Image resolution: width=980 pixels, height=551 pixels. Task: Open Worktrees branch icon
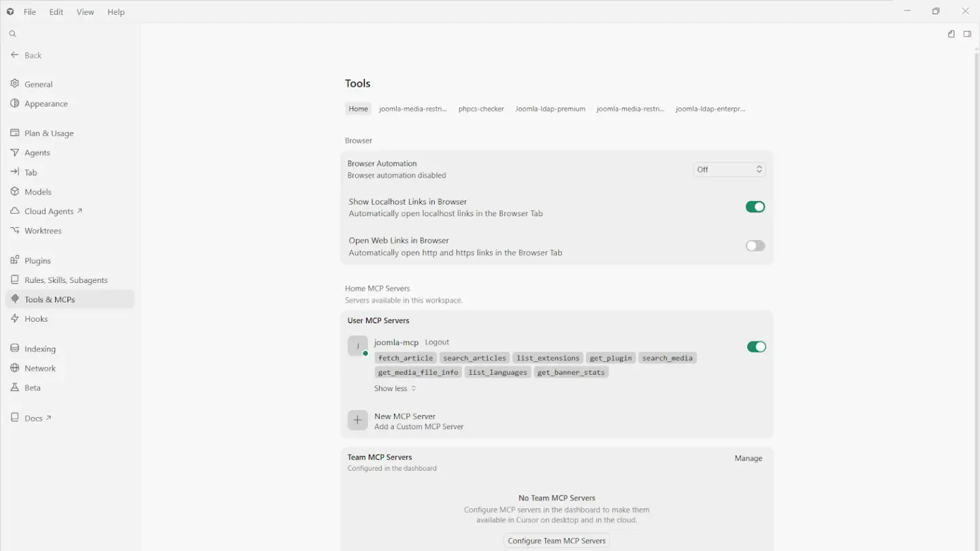click(14, 231)
